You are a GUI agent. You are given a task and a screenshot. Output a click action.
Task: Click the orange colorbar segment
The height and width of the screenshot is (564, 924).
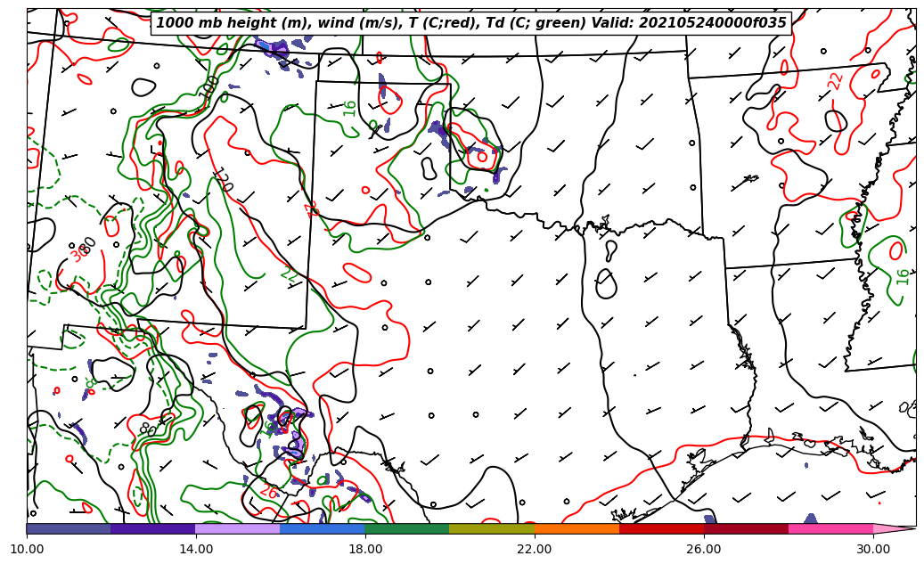[x=576, y=528]
